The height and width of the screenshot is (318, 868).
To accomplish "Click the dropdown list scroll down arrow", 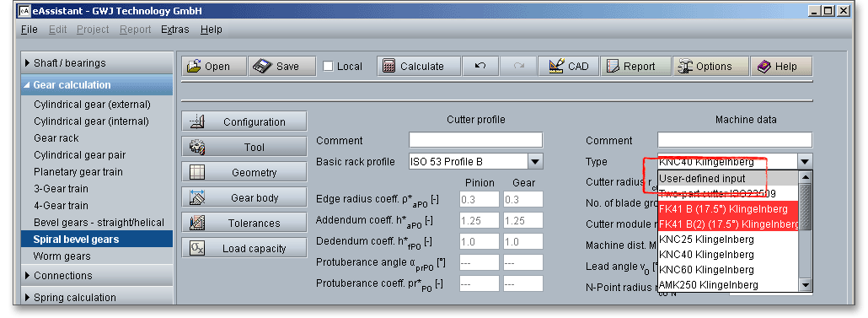I will (x=806, y=285).
